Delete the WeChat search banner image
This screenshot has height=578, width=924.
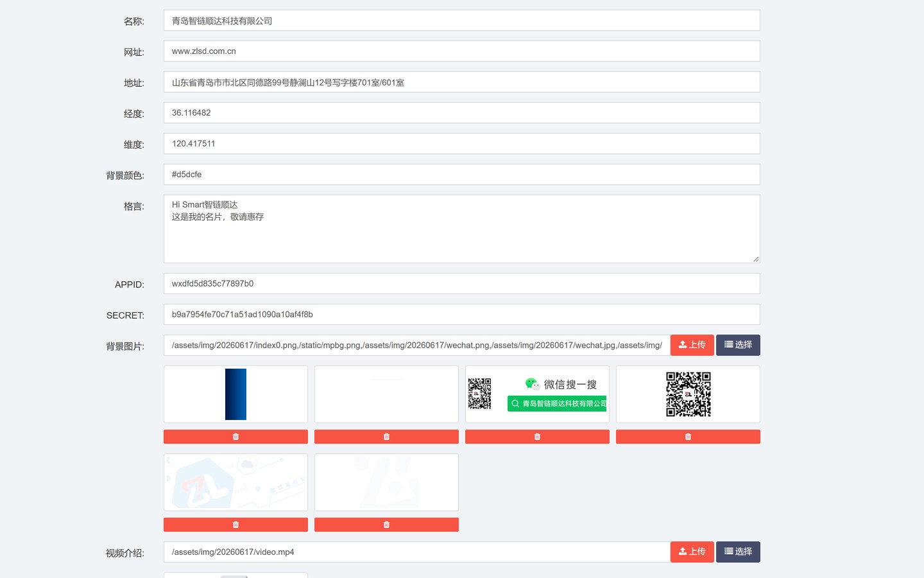point(537,437)
